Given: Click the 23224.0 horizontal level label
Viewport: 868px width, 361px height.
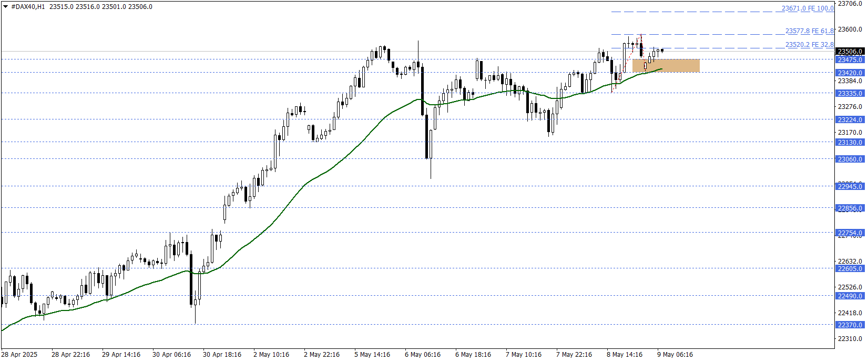Looking at the screenshot, I should [x=850, y=119].
